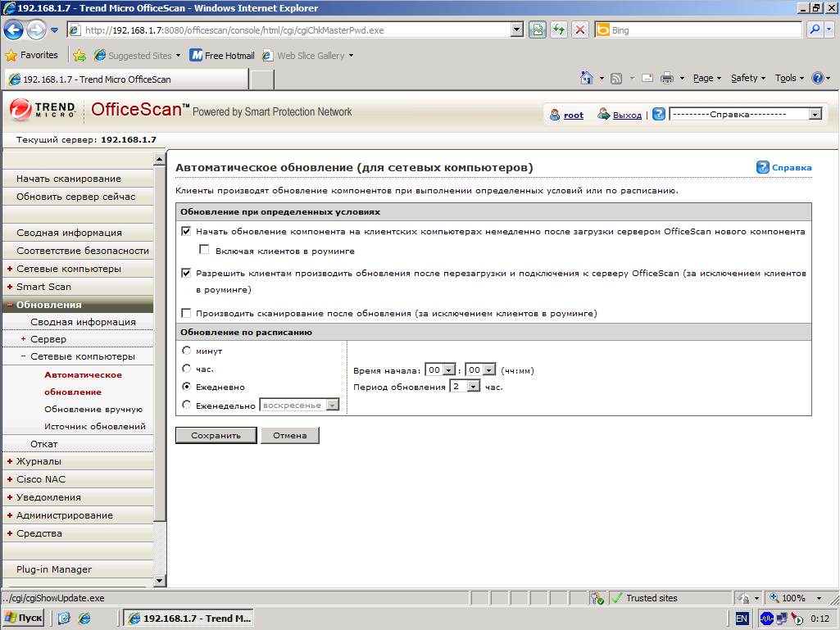Click the Trusted sites checkmark status icon
Viewport: 840px width, 630px height.
pos(616,598)
